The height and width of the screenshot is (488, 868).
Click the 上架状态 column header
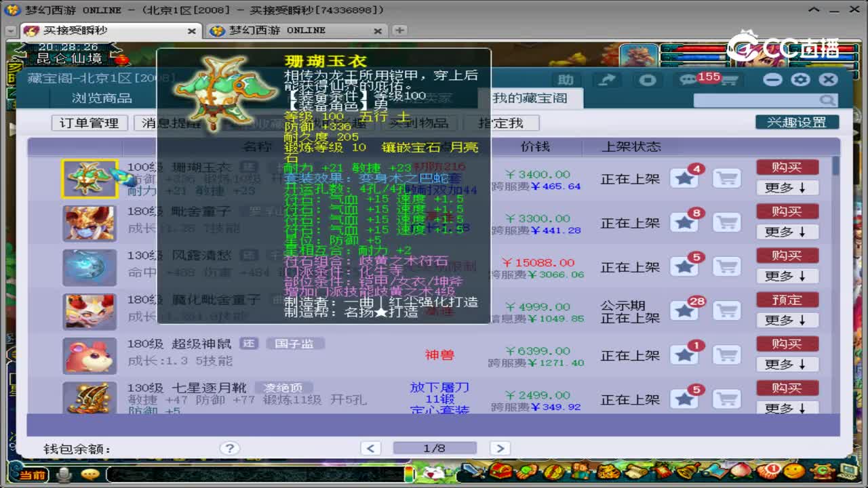631,146
